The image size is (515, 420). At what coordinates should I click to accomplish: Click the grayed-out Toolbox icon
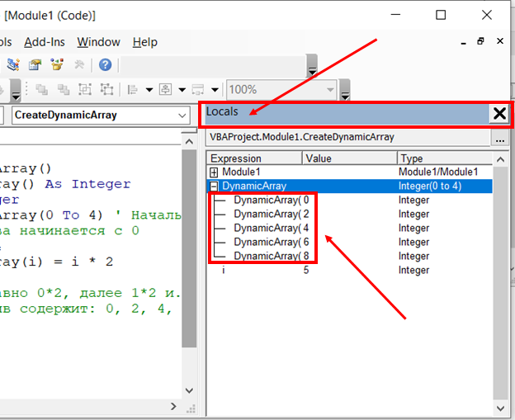(79, 64)
